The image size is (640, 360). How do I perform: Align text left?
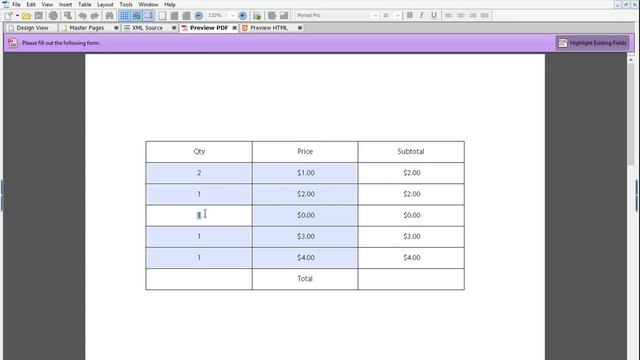click(448, 16)
